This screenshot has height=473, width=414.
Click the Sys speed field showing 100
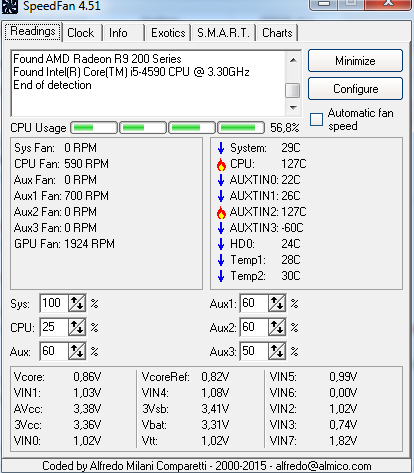click(x=54, y=303)
